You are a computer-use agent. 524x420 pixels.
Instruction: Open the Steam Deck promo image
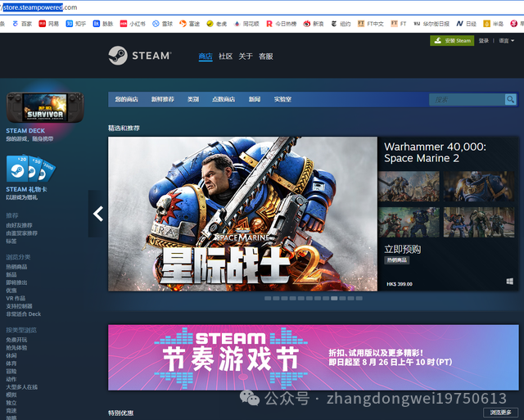pyautogui.click(x=45, y=107)
